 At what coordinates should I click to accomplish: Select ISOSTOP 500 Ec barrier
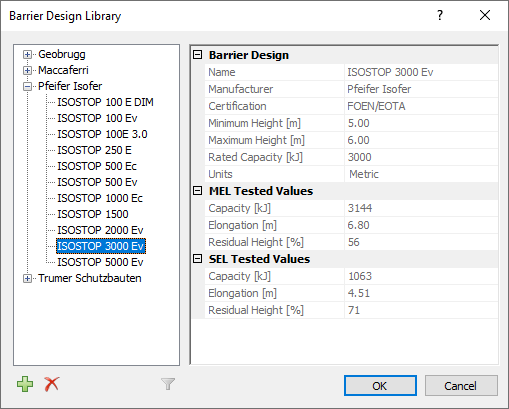(97, 166)
